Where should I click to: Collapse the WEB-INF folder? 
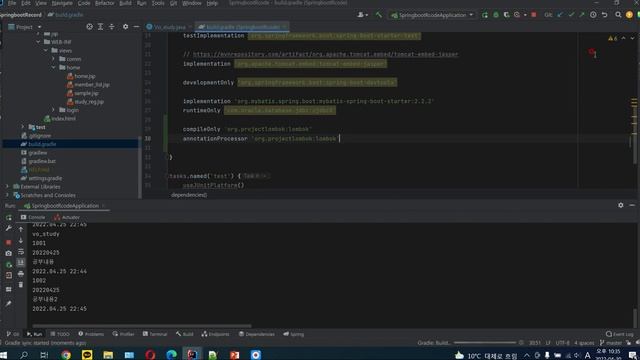38,42
